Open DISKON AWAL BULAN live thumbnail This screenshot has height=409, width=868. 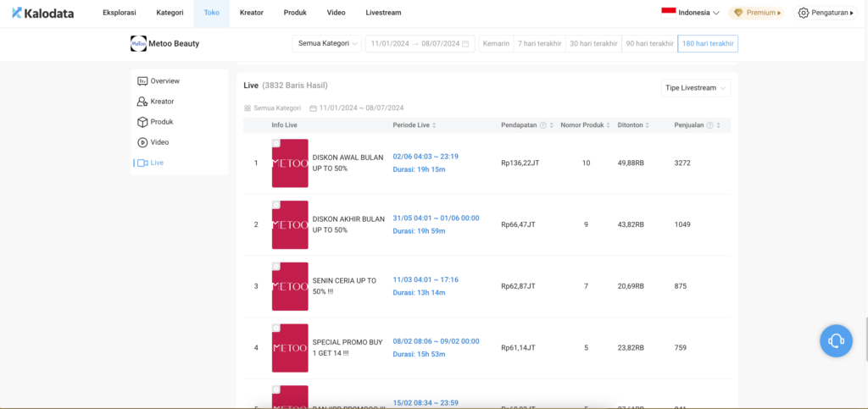coord(290,163)
